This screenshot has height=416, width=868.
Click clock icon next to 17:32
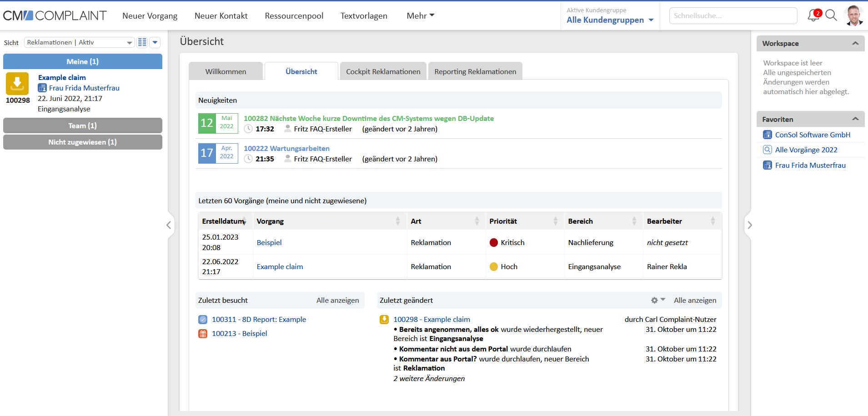coord(248,129)
